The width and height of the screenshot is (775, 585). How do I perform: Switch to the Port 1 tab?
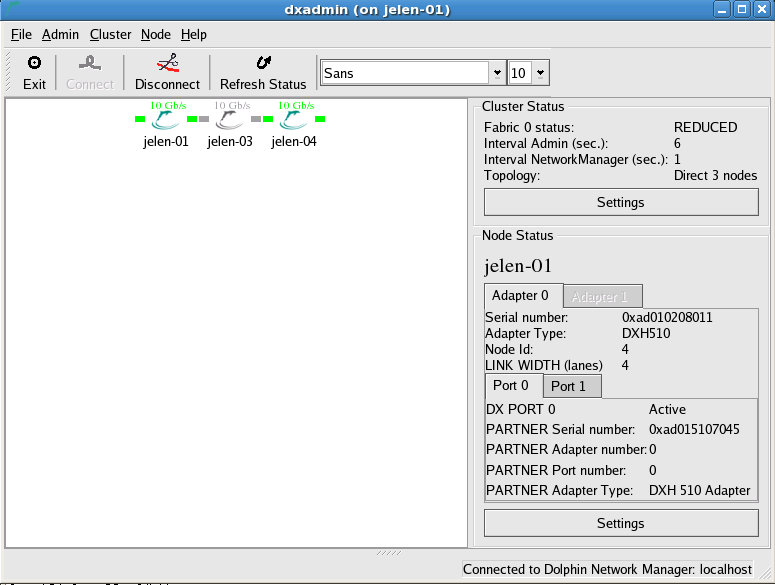[x=572, y=386]
